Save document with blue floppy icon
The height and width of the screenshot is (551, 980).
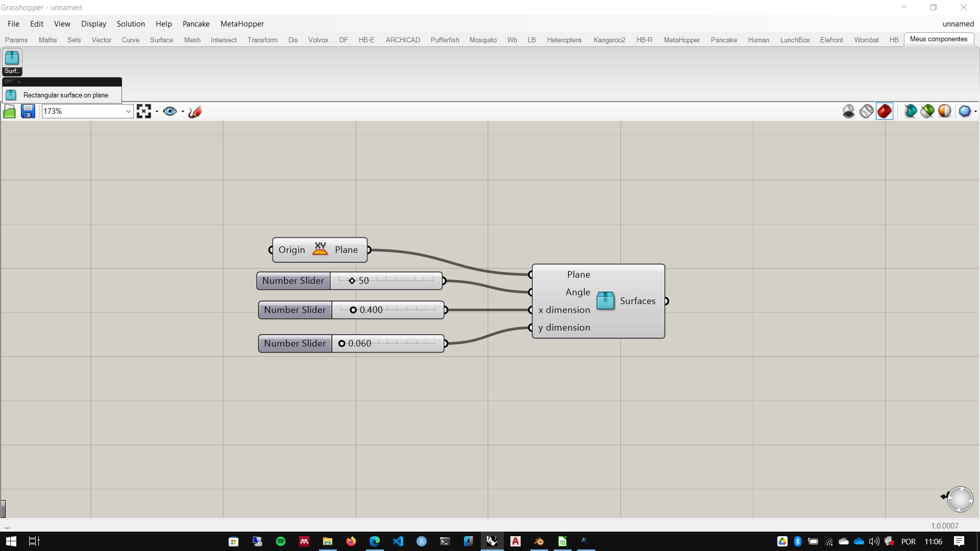point(28,111)
